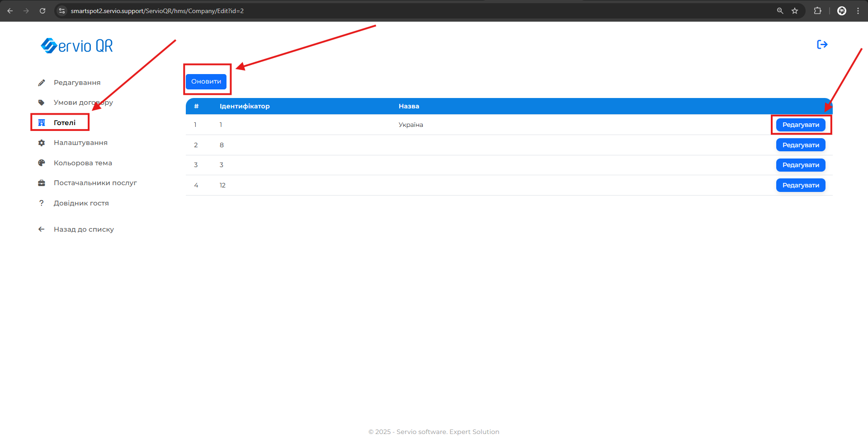Click Редагувати for identifier 8
Viewport: 868px width, 448px height.
click(x=800, y=145)
